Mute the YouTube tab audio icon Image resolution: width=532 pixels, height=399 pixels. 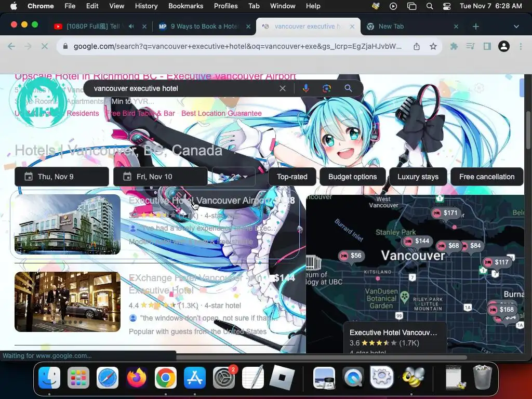[131, 26]
